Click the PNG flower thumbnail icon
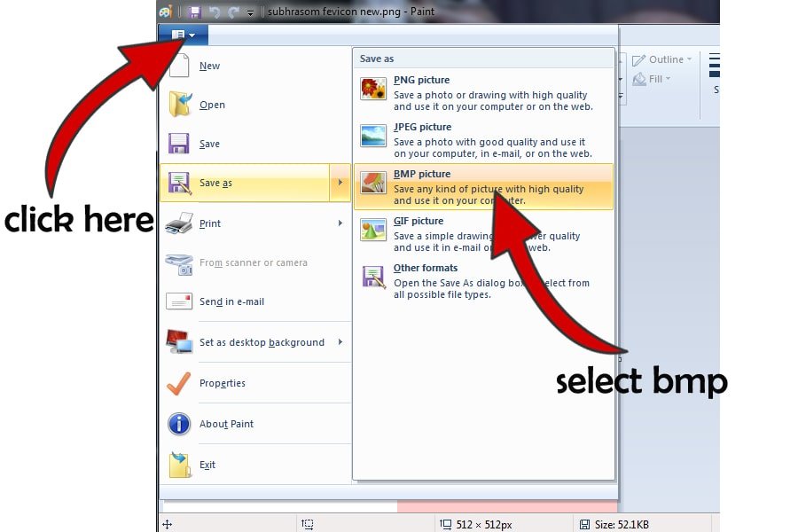Image resolution: width=798 pixels, height=532 pixels. [373, 89]
